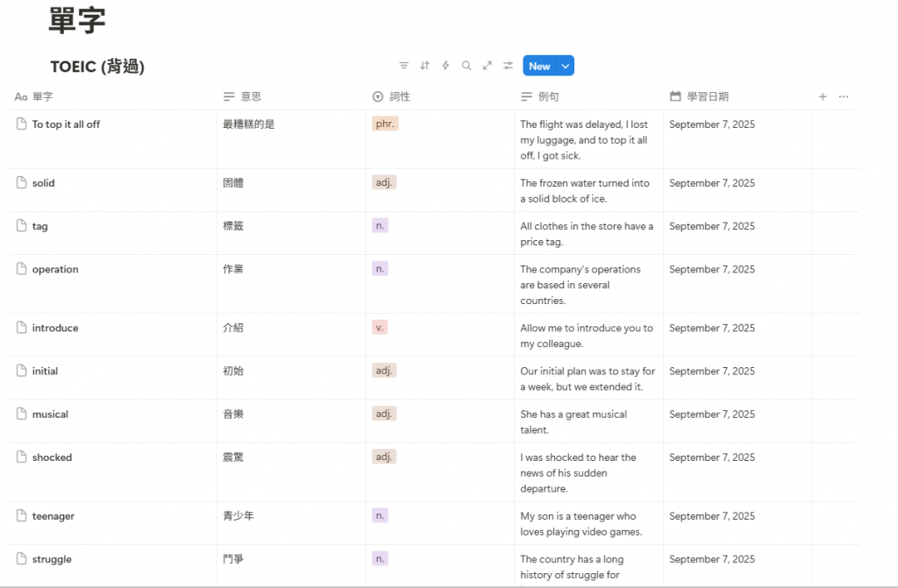Click the TOEIC (背過) database title
This screenshot has width=898, height=588.
coord(97,67)
